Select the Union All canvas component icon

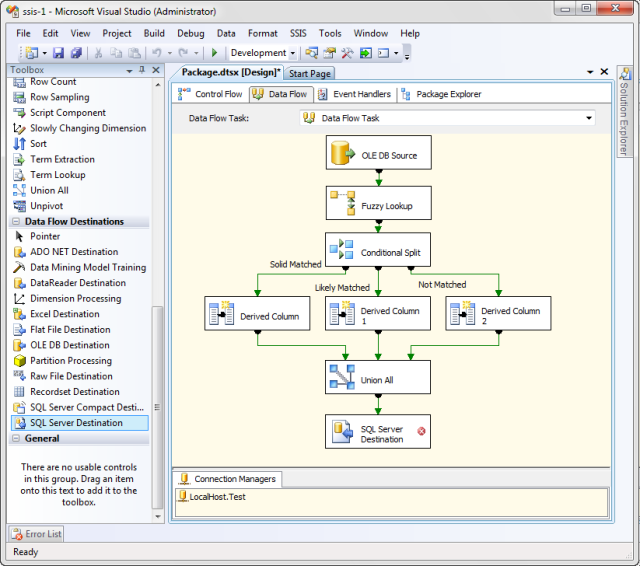click(342, 377)
